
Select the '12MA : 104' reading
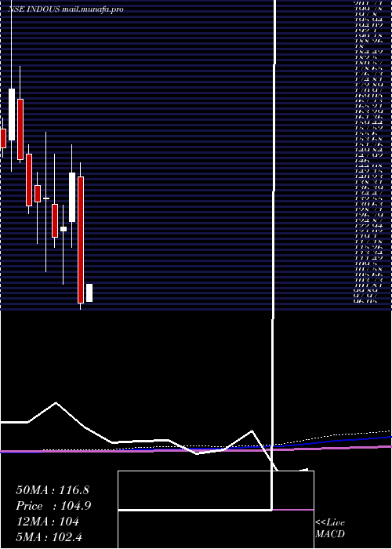tap(48, 522)
